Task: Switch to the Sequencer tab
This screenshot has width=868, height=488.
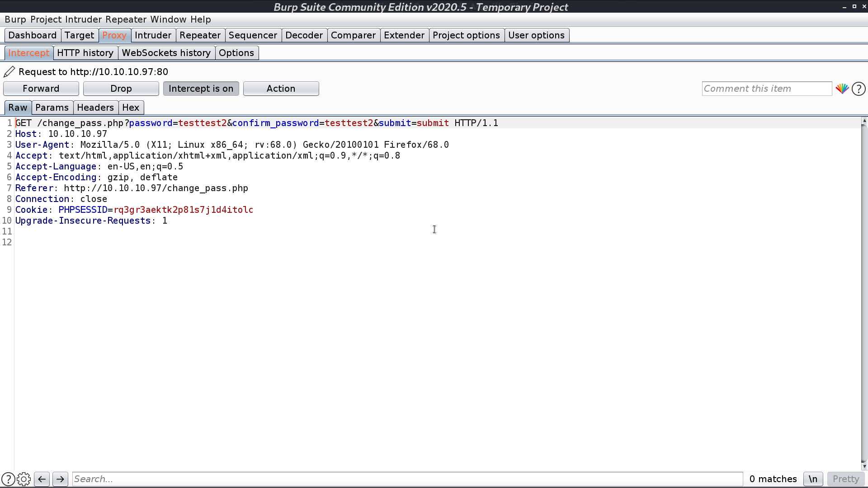Action: [253, 35]
